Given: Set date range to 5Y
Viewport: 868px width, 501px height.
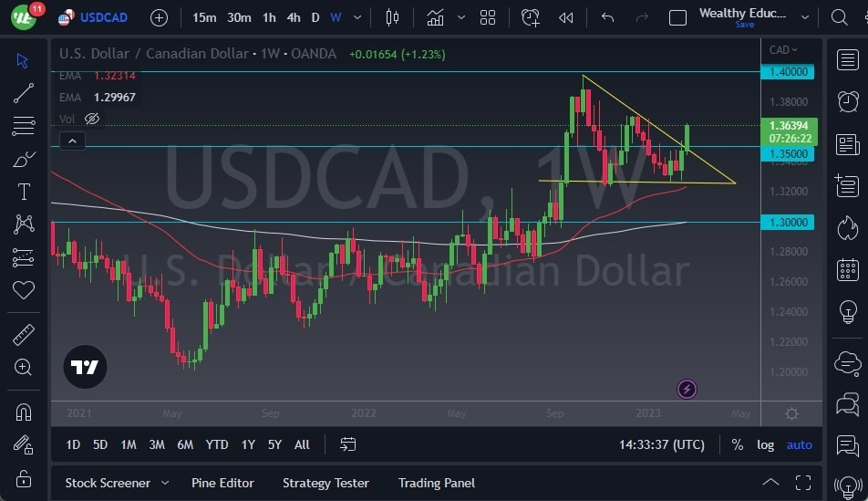Looking at the screenshot, I should click(274, 444).
